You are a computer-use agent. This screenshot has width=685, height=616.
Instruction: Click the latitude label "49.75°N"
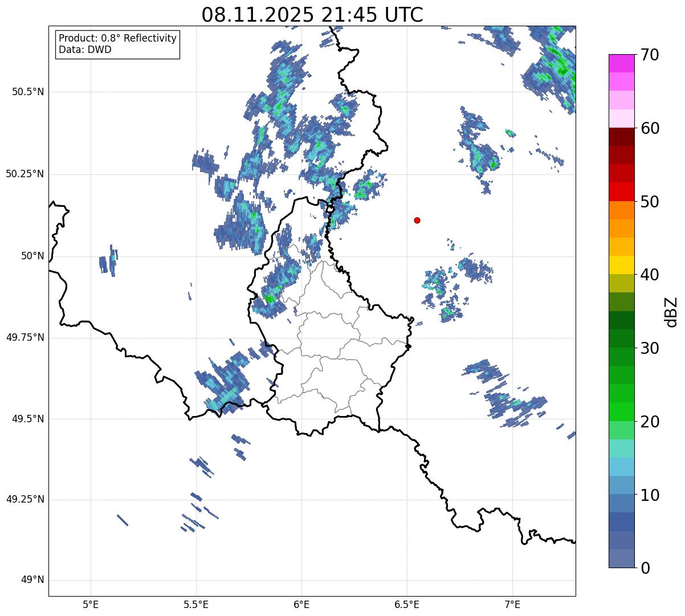tap(25, 337)
